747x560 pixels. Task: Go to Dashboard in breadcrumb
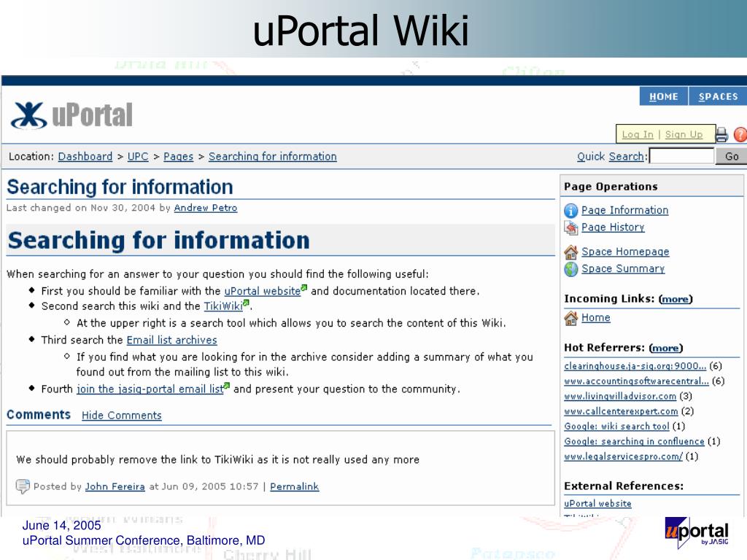point(85,157)
